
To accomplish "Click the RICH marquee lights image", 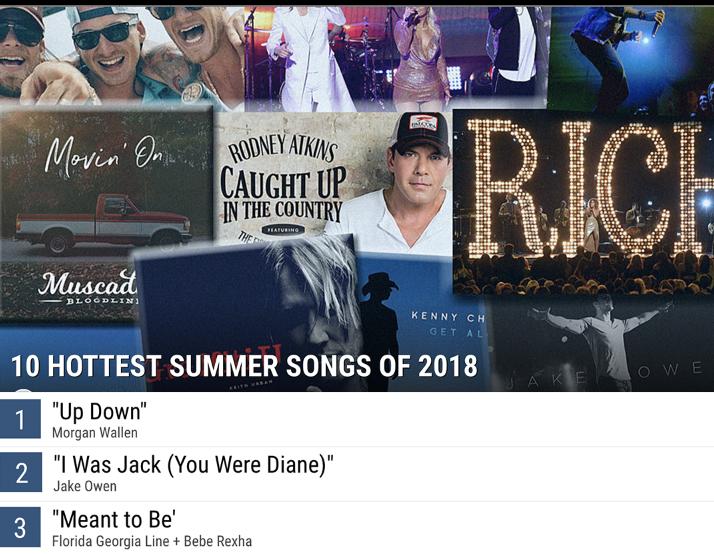I will [585, 200].
